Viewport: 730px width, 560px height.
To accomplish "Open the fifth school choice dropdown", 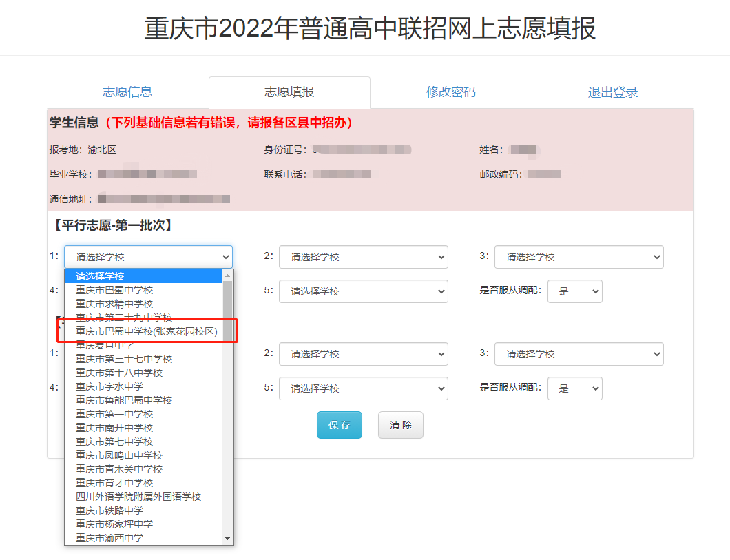I will pyautogui.click(x=363, y=291).
